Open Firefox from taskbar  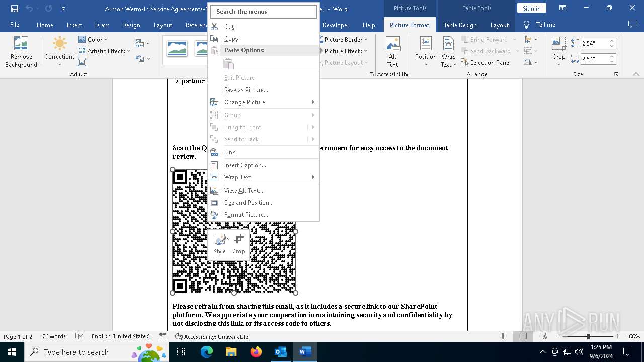(256, 352)
